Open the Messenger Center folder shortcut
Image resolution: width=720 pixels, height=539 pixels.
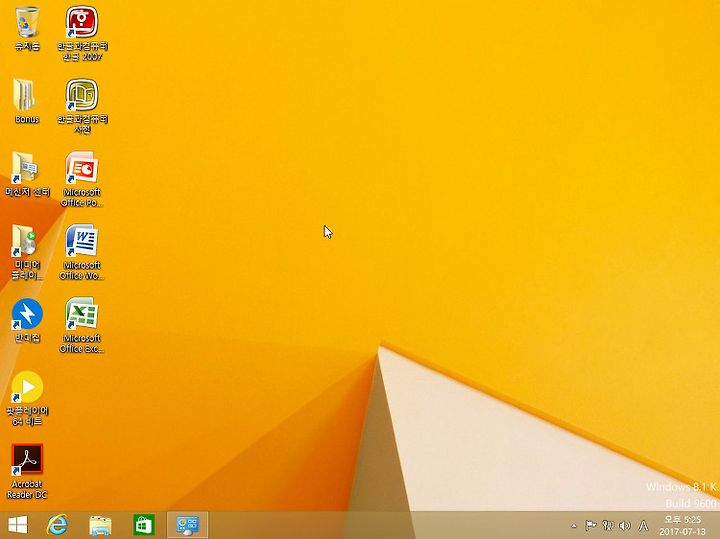pyautogui.click(x=27, y=174)
